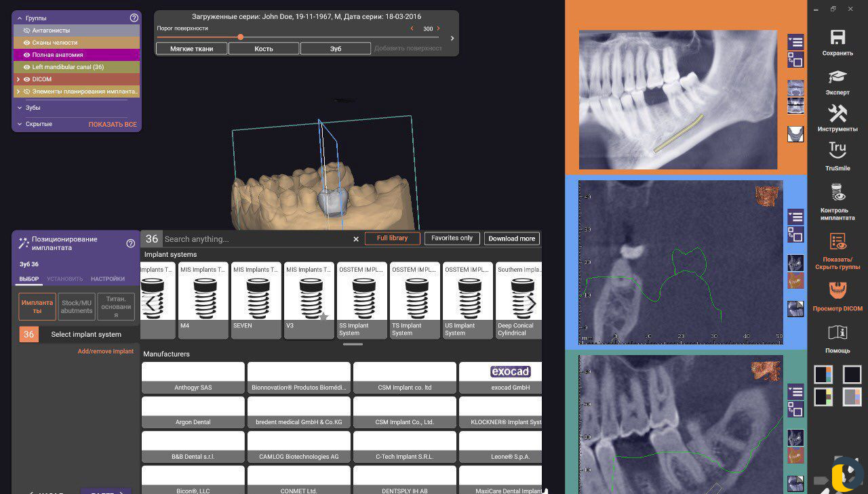Launch the TruSmile renderer
This screenshot has height=494, width=868.
pyautogui.click(x=837, y=150)
